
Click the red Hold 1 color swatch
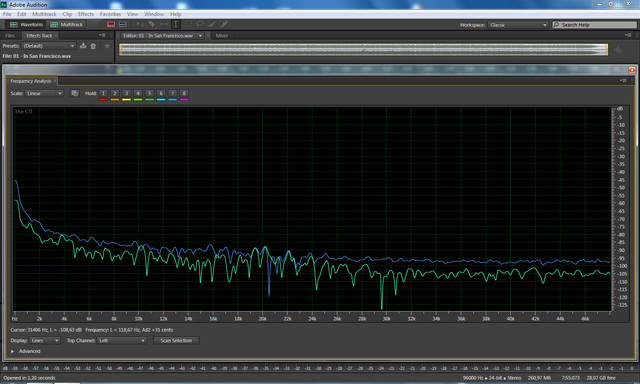tap(103, 99)
